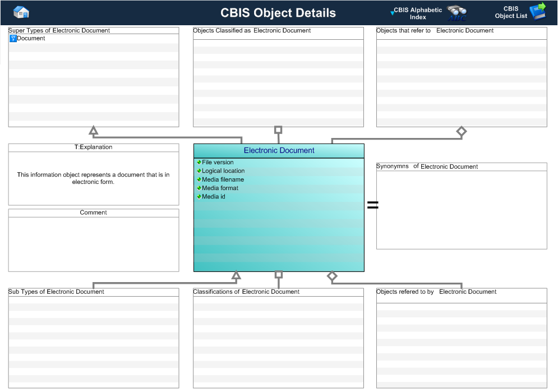558x392 pixels.
Task: Select the File version attribute text
Action: (x=218, y=162)
